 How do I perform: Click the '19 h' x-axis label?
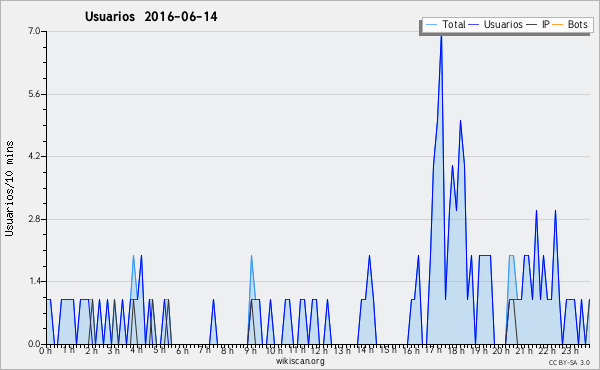pyautogui.click(x=479, y=350)
